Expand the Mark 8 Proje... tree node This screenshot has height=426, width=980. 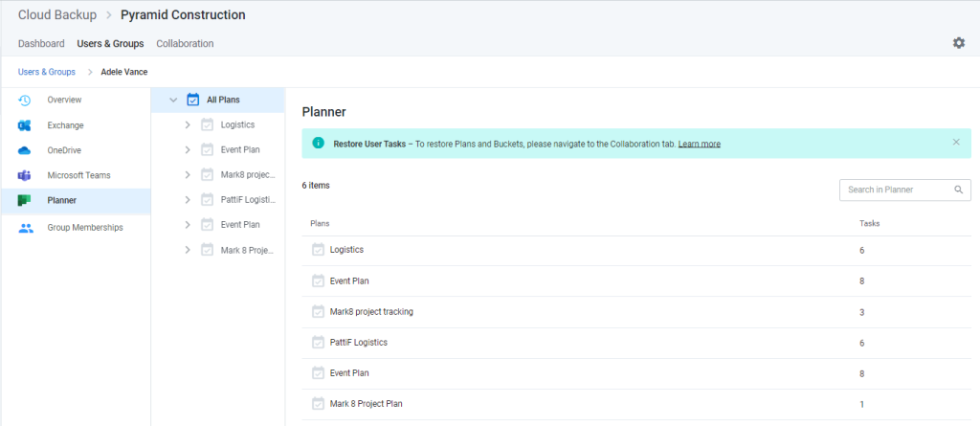tap(188, 250)
